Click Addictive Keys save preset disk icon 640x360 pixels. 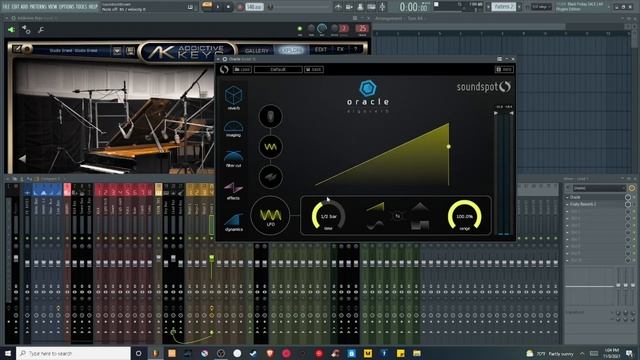point(130,51)
